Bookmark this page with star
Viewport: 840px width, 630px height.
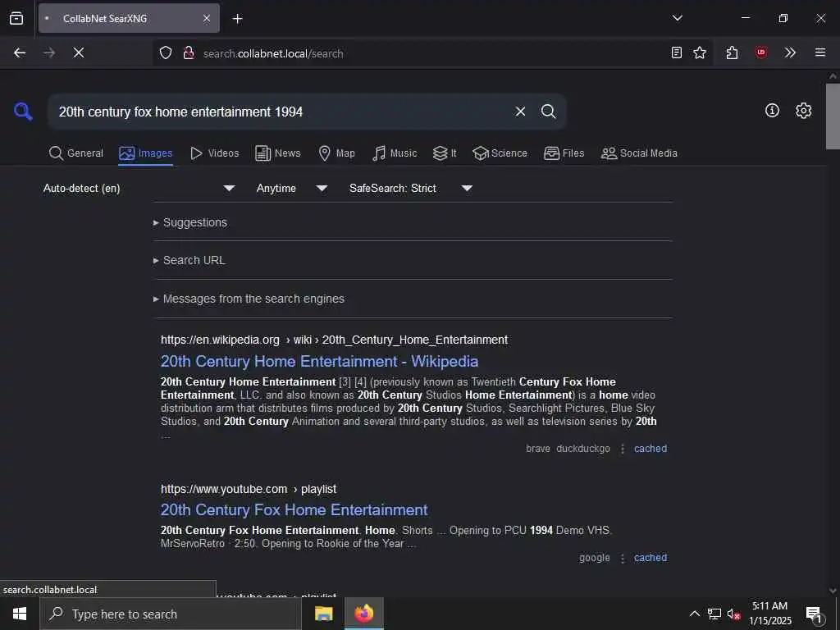coord(700,52)
